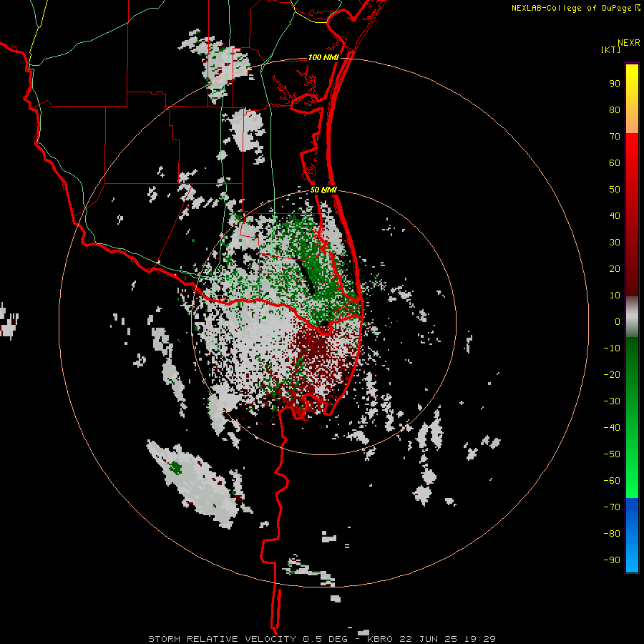644x644 pixels.
Task: Click the 20 value on the velocity scale
Action: [615, 269]
